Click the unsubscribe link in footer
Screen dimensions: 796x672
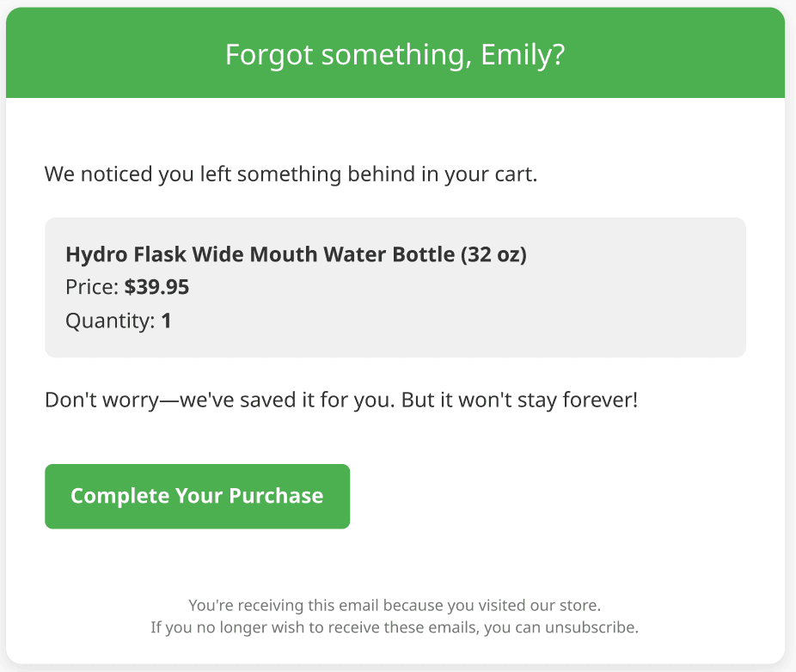pos(590,627)
